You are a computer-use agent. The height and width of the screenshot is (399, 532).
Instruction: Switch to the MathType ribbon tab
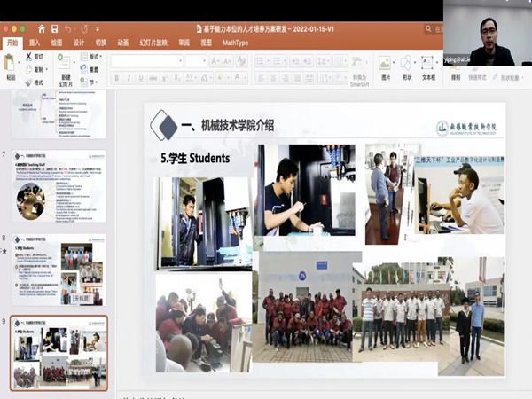(x=235, y=42)
